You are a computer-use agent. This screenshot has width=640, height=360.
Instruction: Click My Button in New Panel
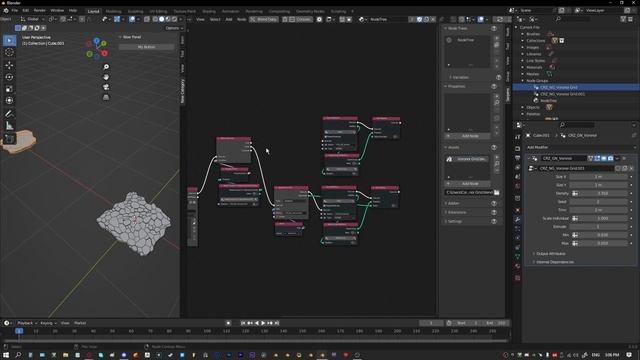click(x=147, y=47)
